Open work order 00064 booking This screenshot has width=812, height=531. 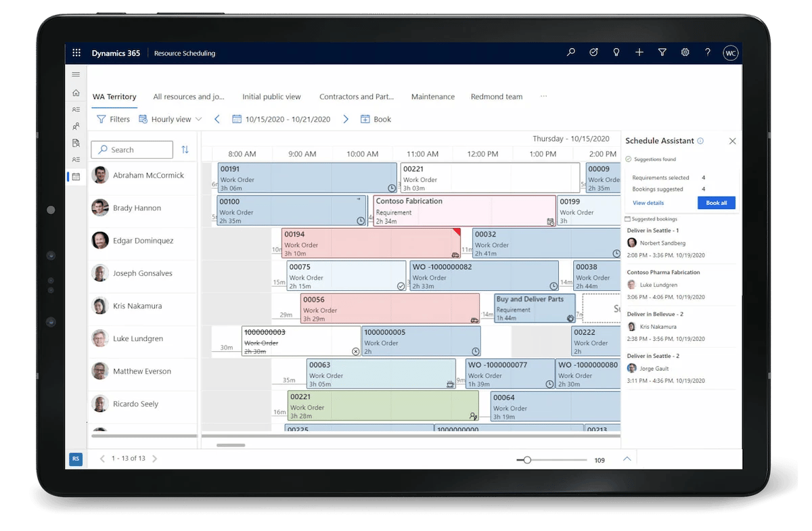point(556,406)
